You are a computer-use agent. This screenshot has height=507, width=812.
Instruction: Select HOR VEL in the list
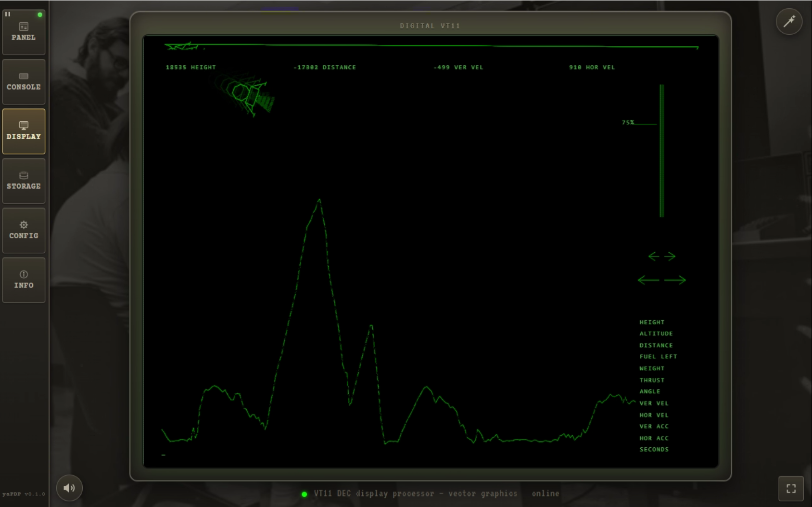click(x=654, y=415)
